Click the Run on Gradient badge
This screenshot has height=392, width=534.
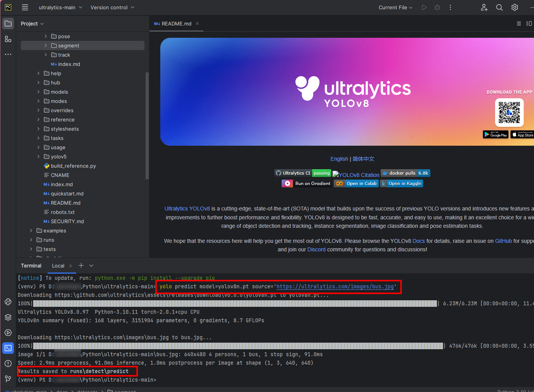pos(307,183)
